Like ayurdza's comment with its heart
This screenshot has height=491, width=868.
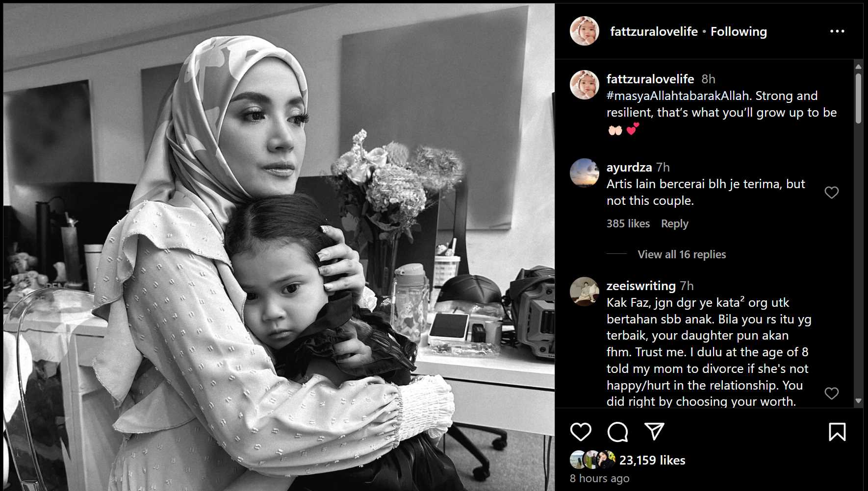[x=832, y=193]
